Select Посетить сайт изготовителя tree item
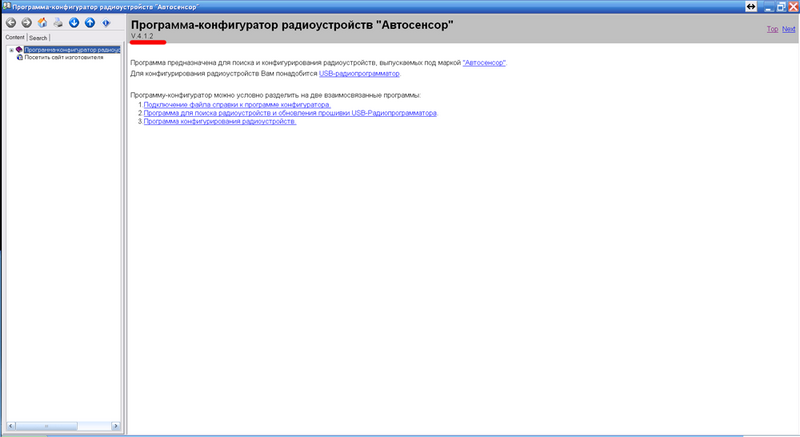The width and height of the screenshot is (800, 437). [x=64, y=57]
